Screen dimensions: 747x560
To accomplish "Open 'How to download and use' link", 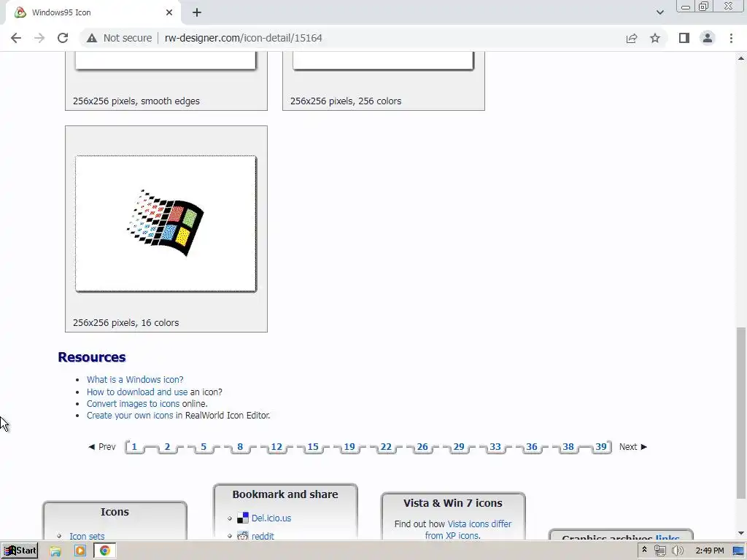I will click(x=137, y=392).
